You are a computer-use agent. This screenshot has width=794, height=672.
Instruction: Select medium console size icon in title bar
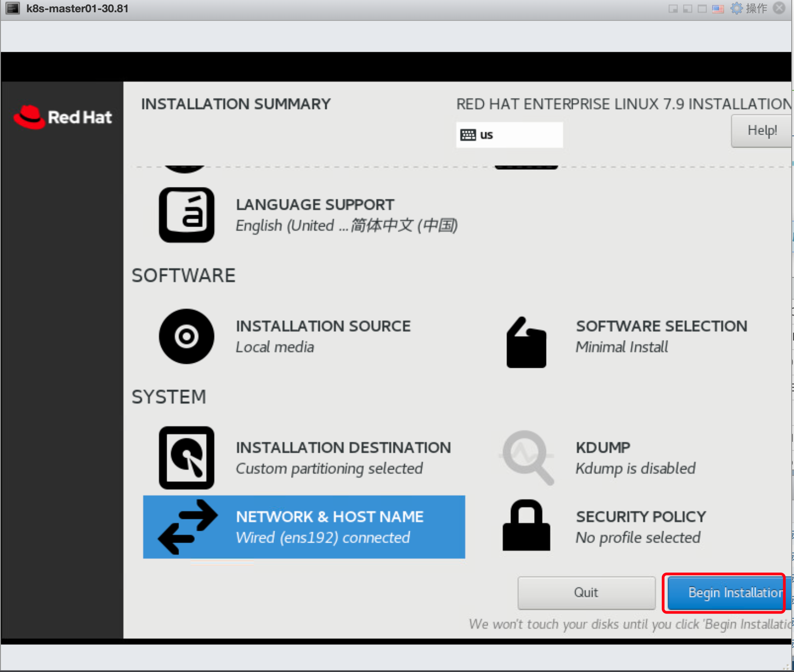point(688,9)
